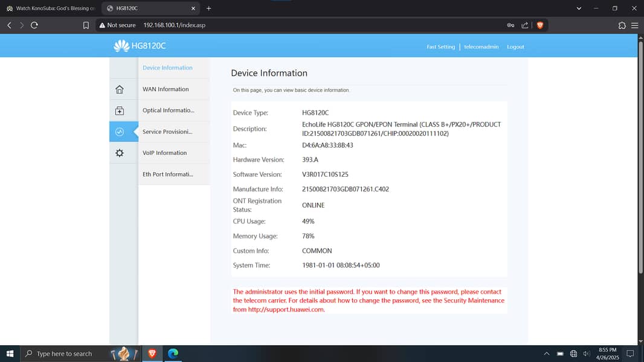644x362 pixels.
Task: Open the Windows Start button
Action: pos(10,354)
